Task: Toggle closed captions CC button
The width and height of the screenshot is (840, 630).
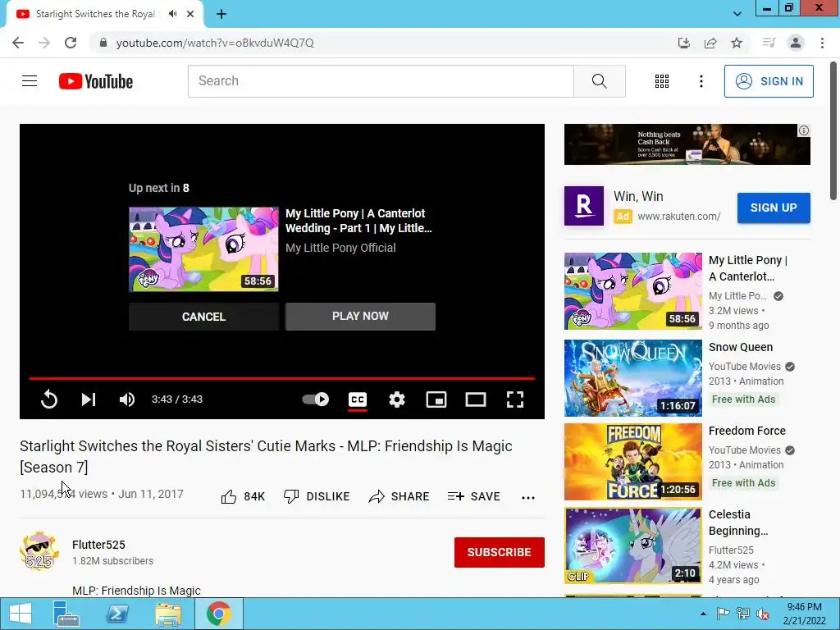Action: coord(358,399)
